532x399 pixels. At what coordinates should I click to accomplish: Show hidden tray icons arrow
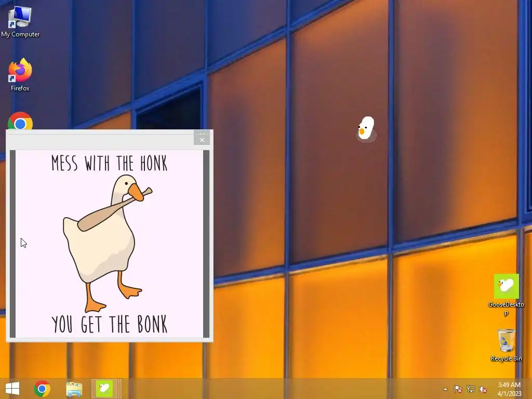445,389
